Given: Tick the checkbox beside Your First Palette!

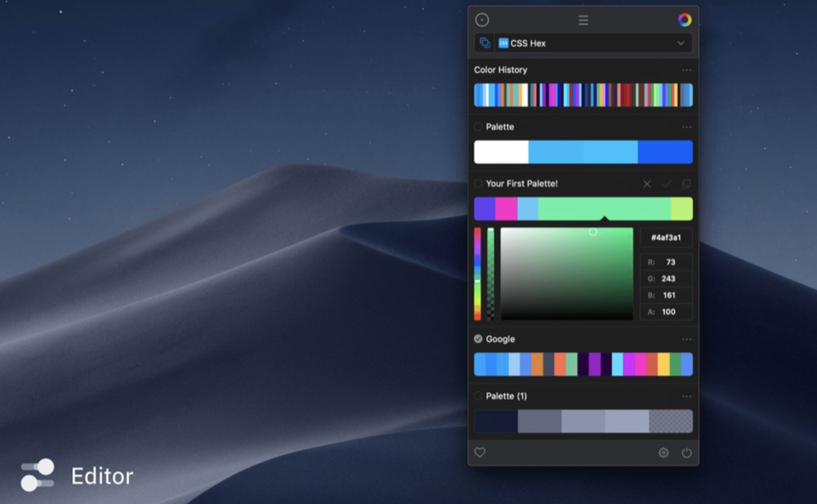Looking at the screenshot, I should click(479, 184).
